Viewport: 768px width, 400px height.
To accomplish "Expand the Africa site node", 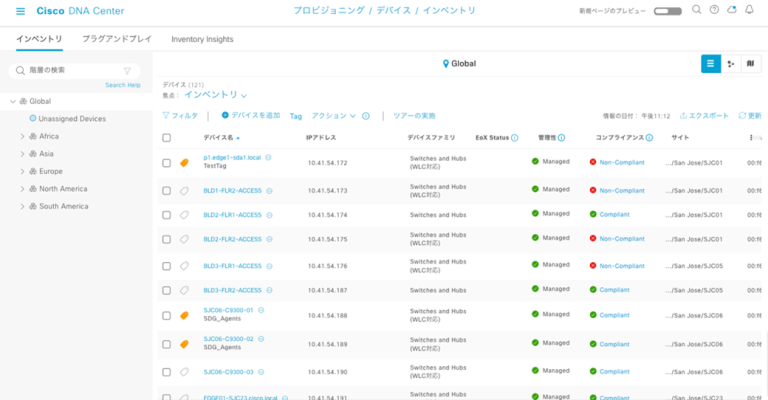I will (22, 137).
